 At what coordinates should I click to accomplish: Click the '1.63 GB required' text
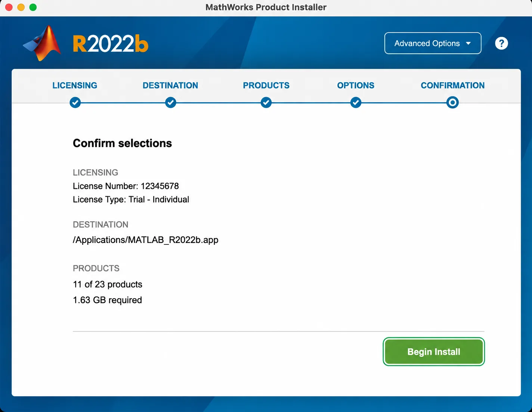107,300
